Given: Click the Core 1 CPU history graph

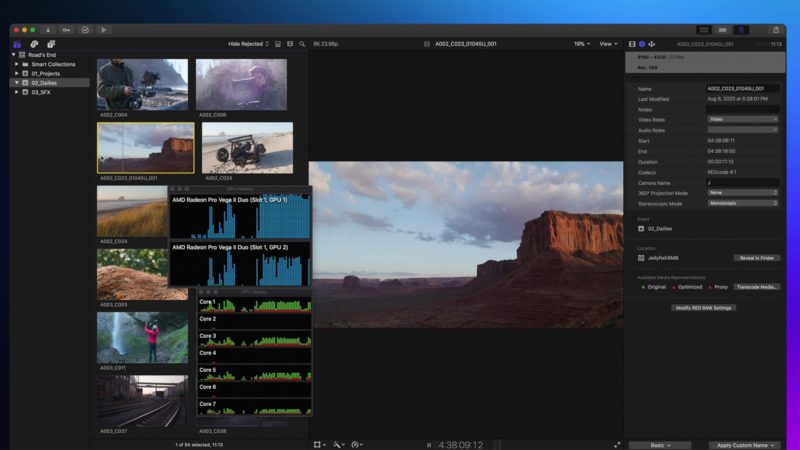Looking at the screenshot, I should coord(255,305).
